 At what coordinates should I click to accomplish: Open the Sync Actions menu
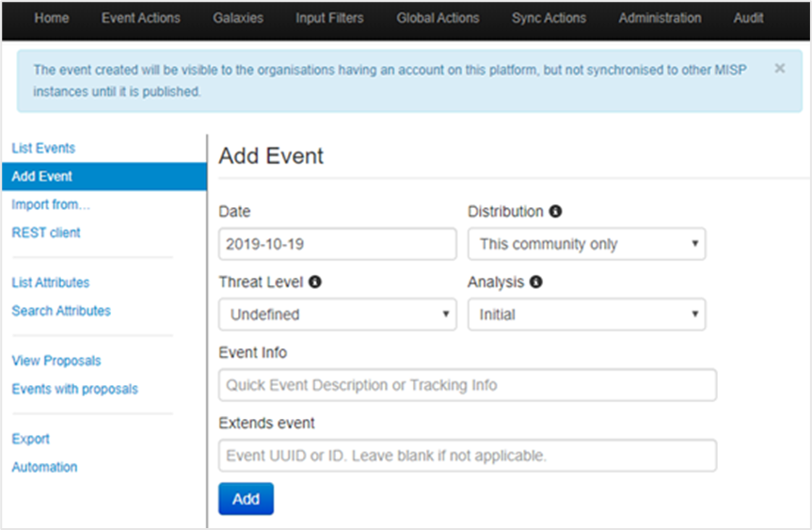(x=549, y=18)
